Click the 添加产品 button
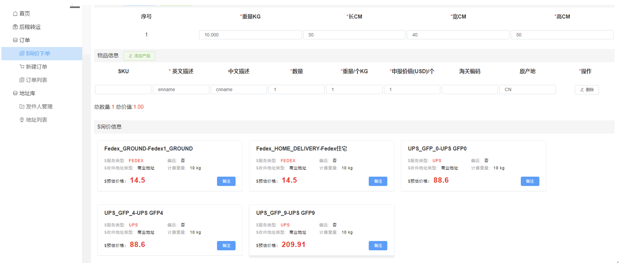644x263 pixels. (139, 56)
